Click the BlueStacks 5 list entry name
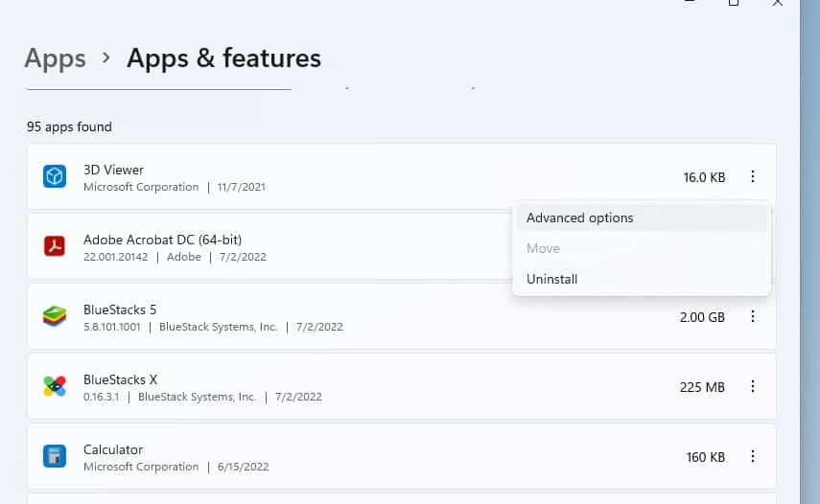This screenshot has width=820, height=504. [x=120, y=309]
